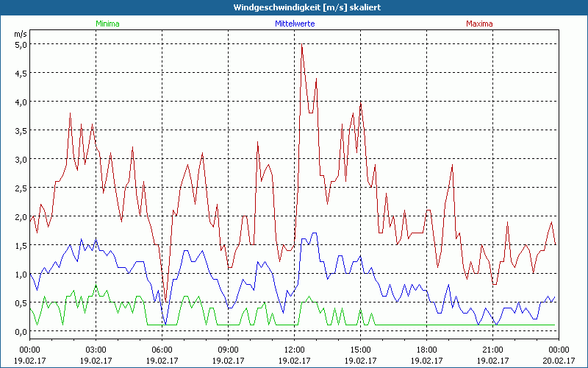588x368 pixels.
Task: Click the 2,5 y-axis value label
Action: (21, 188)
